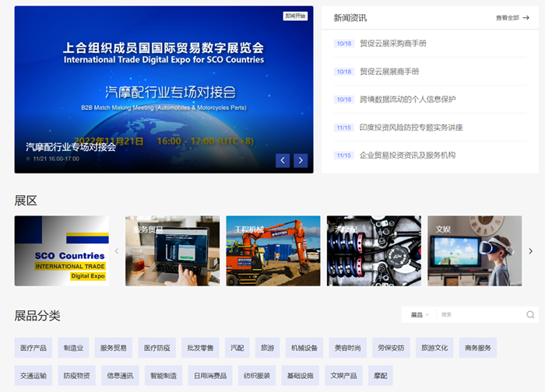Select the 制造业 category tag
This screenshot has width=545, height=392.
tap(73, 348)
